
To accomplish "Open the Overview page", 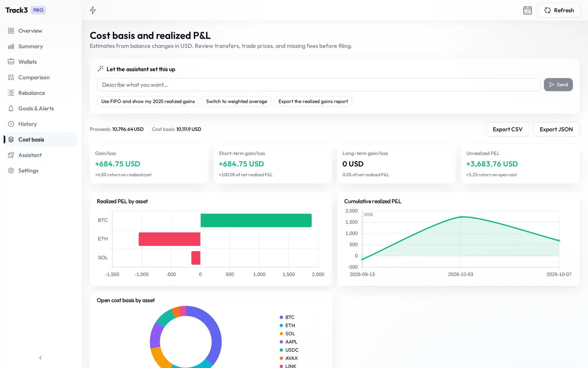I will [x=40, y=31].
